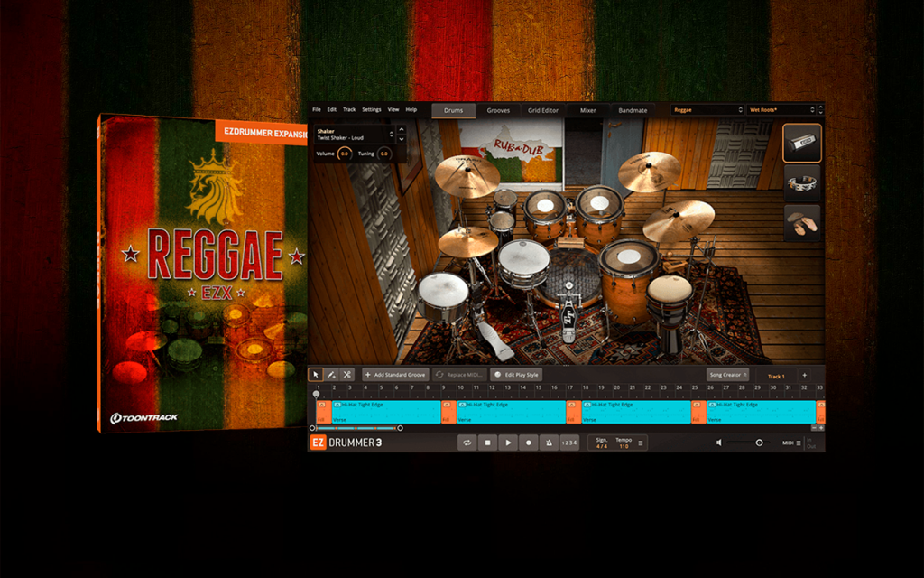Click the timeline overview scrollbar

[x=356, y=428]
